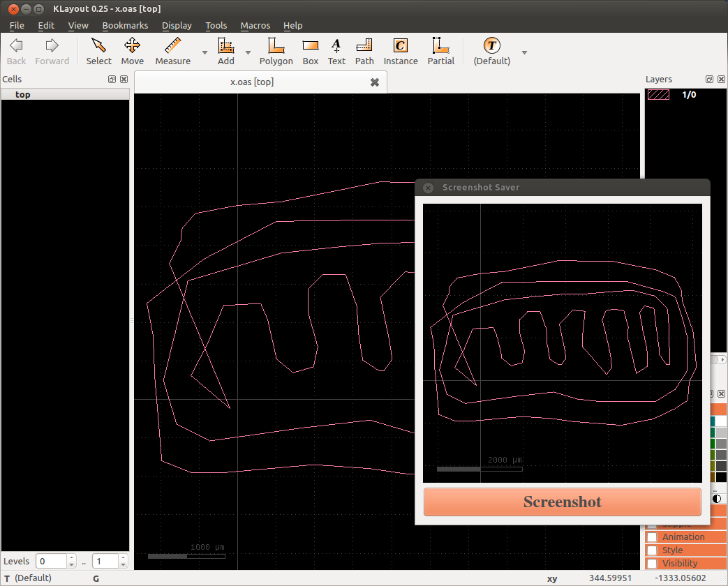Pick the white color swatch
The image size is (728, 586).
[721, 421]
